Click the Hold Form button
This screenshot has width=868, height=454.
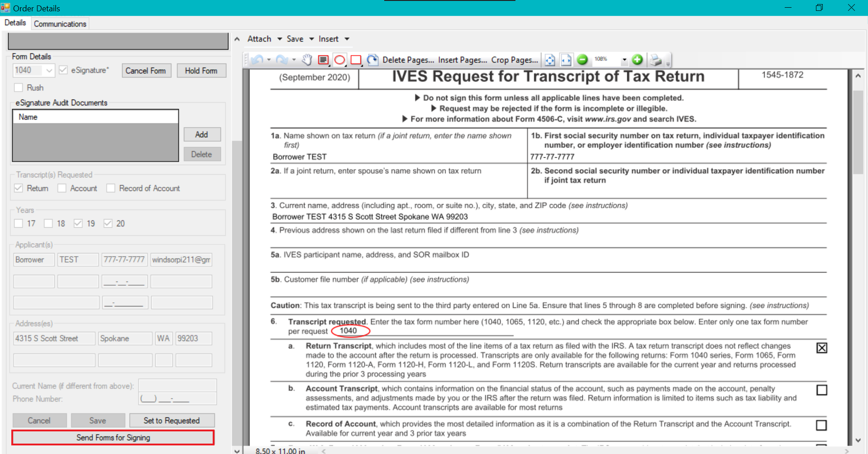point(201,71)
